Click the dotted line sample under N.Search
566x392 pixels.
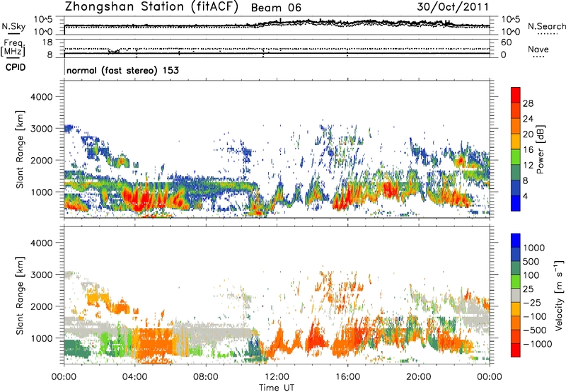548,34
